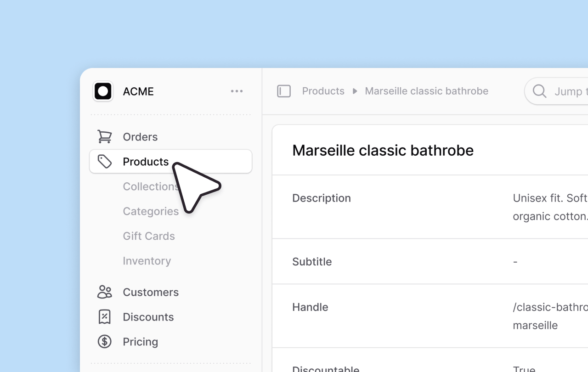Image resolution: width=588 pixels, height=372 pixels.
Task: Navigate to Categories
Action: click(151, 211)
